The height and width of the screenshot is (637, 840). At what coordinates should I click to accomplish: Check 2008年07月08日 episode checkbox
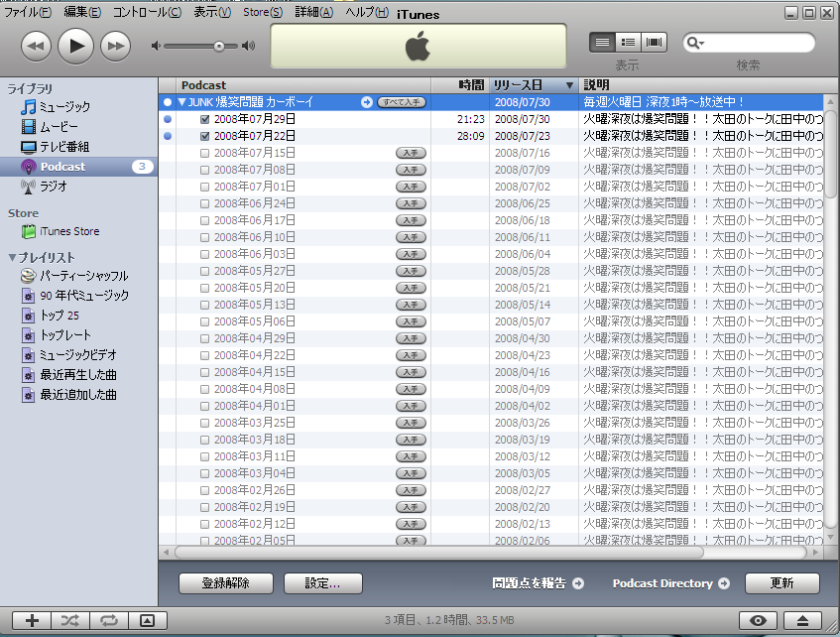click(204, 170)
